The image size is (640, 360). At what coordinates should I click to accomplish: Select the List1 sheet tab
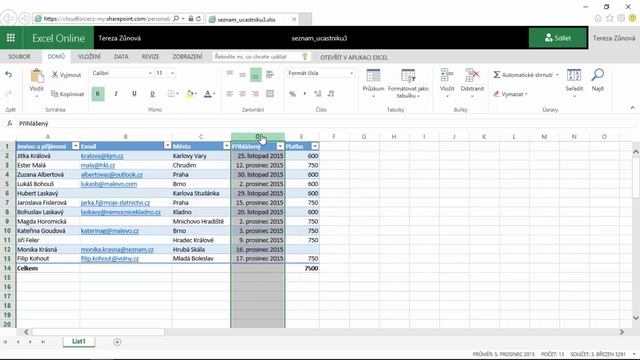pyautogui.click(x=79, y=342)
